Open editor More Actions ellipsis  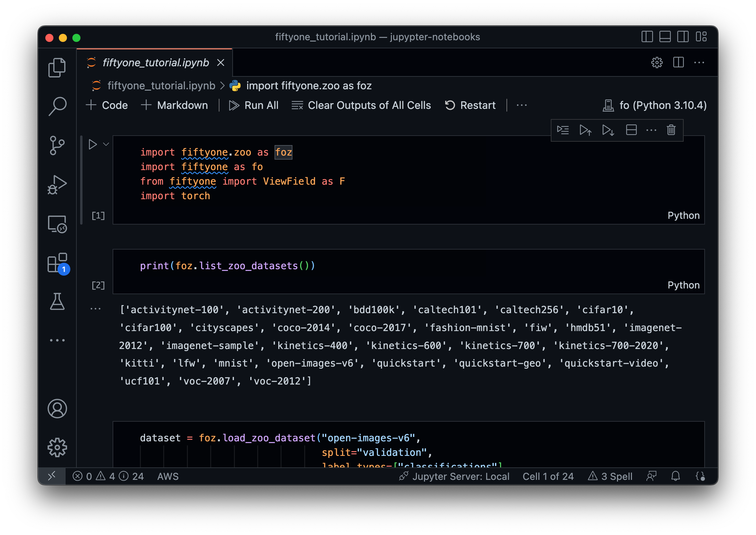click(x=699, y=63)
